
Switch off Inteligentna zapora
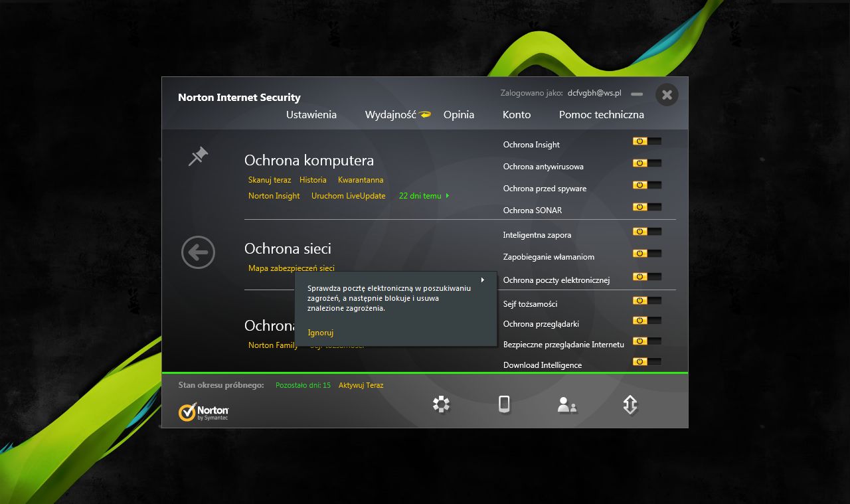click(x=647, y=231)
